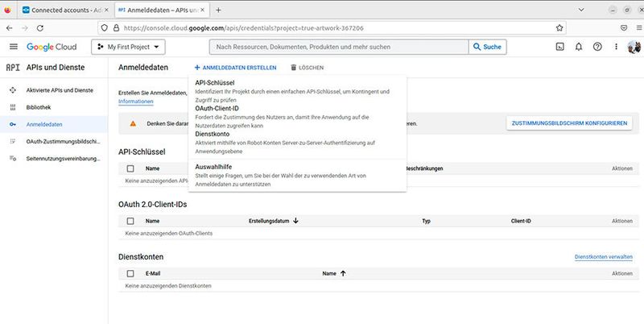Click the key icon for Anmeldedaten
The width and height of the screenshot is (644, 324).
point(13,124)
